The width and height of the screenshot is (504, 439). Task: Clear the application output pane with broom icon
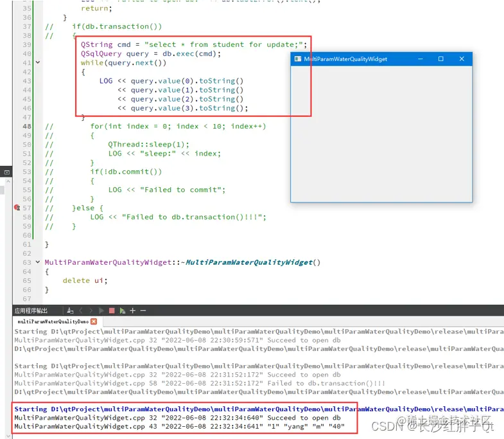pos(70,310)
